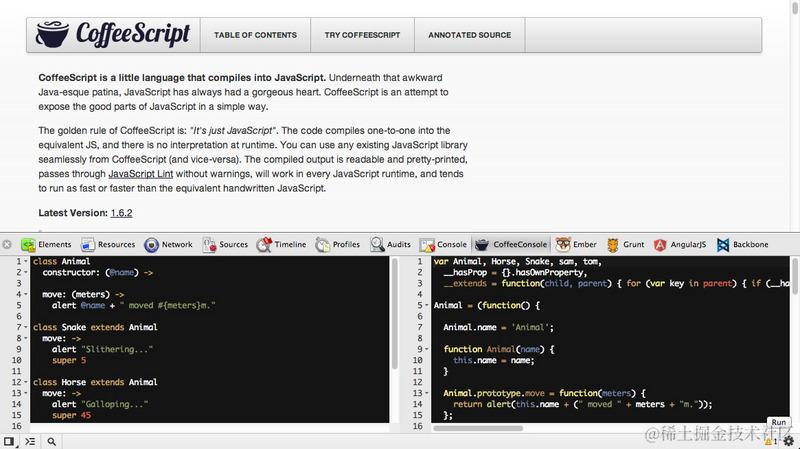Select the CoffeeConsole cup icon

point(482,245)
